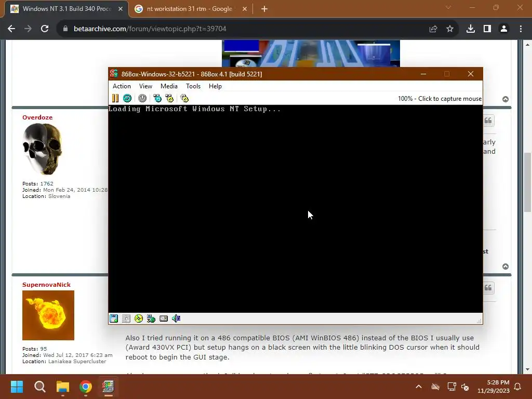Image resolution: width=532 pixels, height=399 pixels.
Task: Show hidden tray icons chevron
Action: (x=419, y=387)
